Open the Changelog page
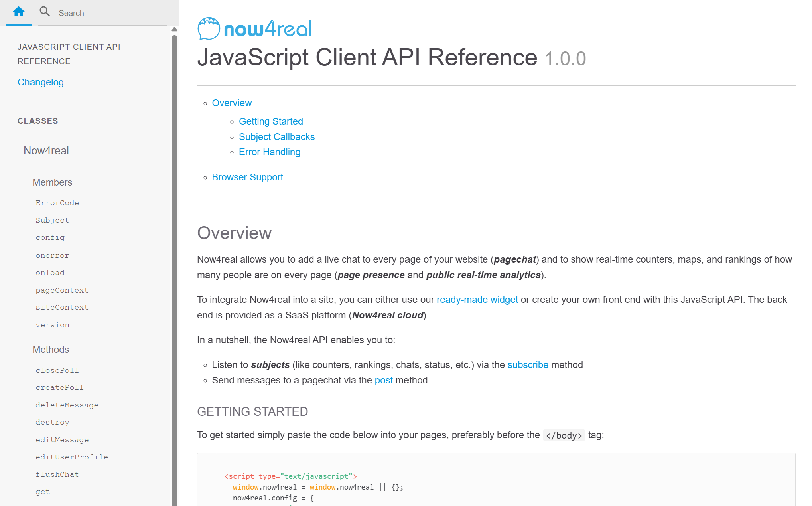This screenshot has width=812, height=506. click(41, 82)
